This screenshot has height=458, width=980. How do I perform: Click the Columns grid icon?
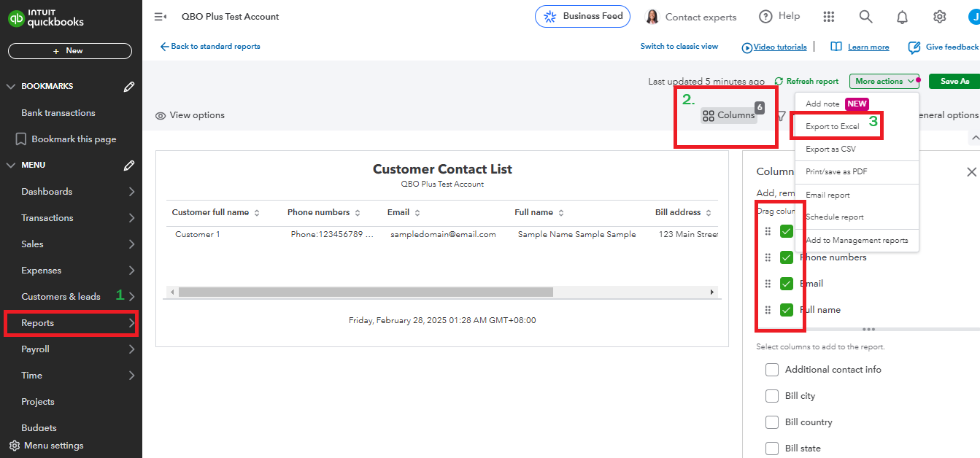708,115
